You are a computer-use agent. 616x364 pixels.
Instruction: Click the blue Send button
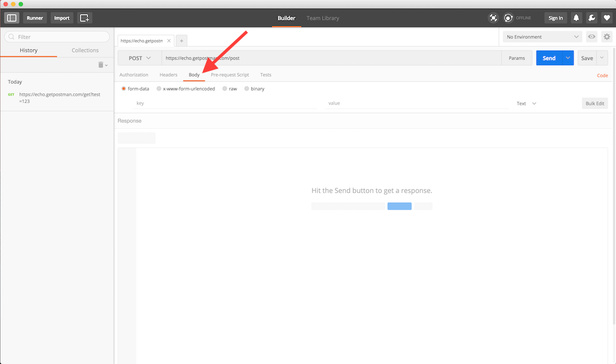pyautogui.click(x=549, y=58)
